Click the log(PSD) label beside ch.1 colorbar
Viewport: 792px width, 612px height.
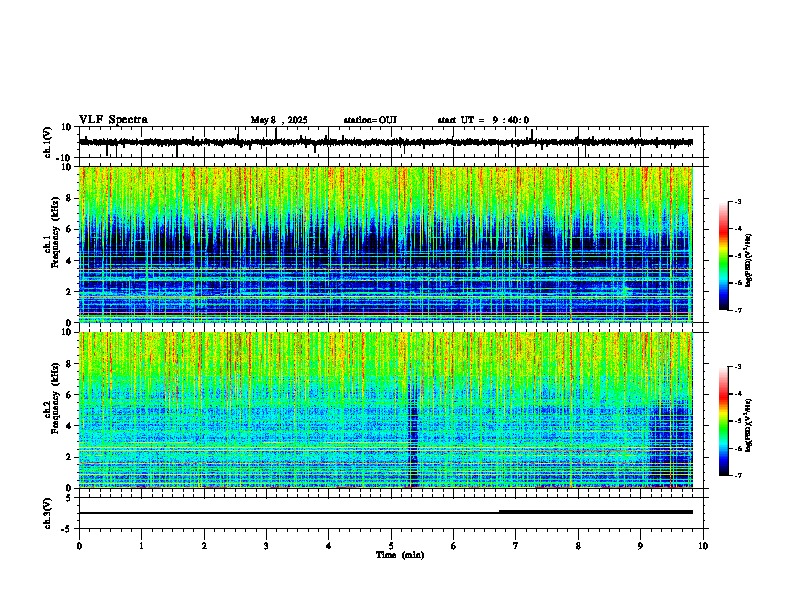click(x=748, y=261)
